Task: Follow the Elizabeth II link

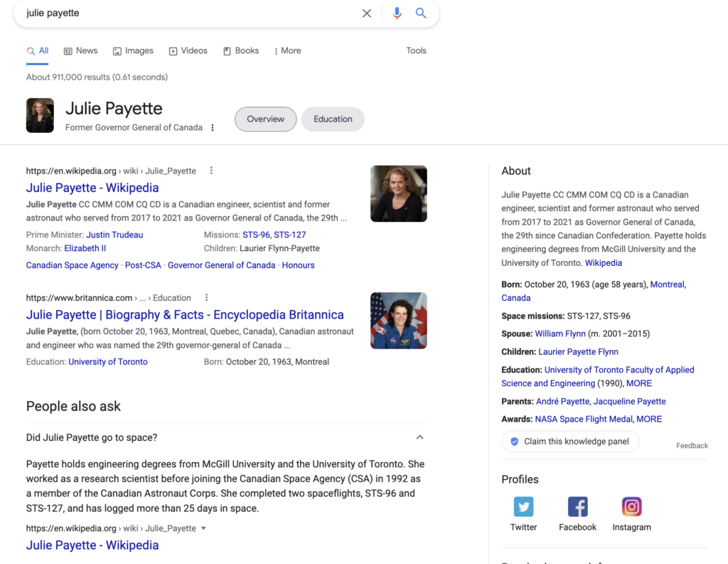Action: 85,248
